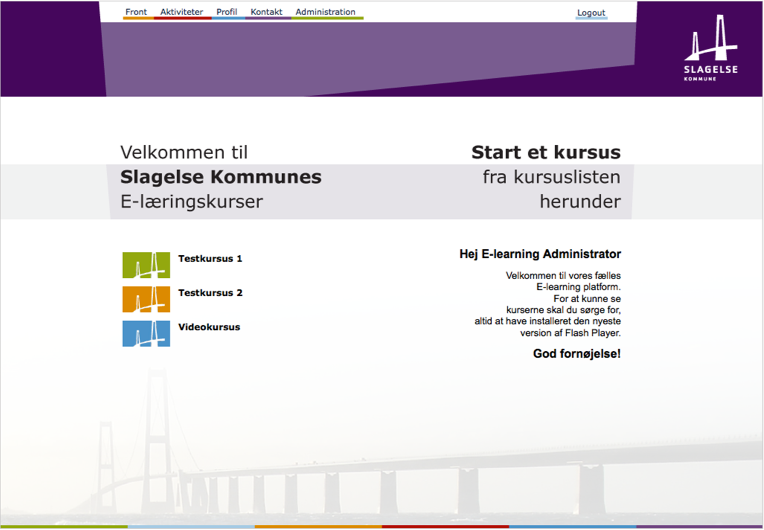The image size is (764, 530).
Task: Click the 'version af Flash Player.' text line
Action: (x=571, y=333)
